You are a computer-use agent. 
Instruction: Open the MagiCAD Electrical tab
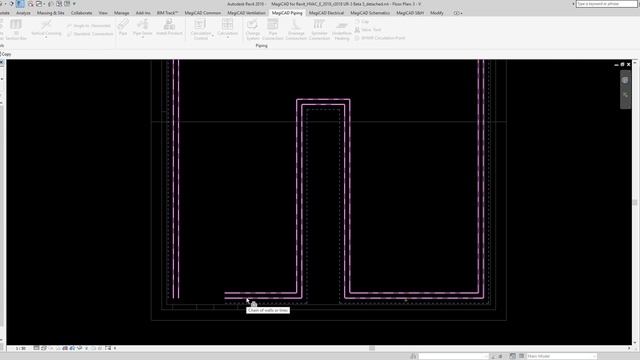pyautogui.click(x=326, y=13)
